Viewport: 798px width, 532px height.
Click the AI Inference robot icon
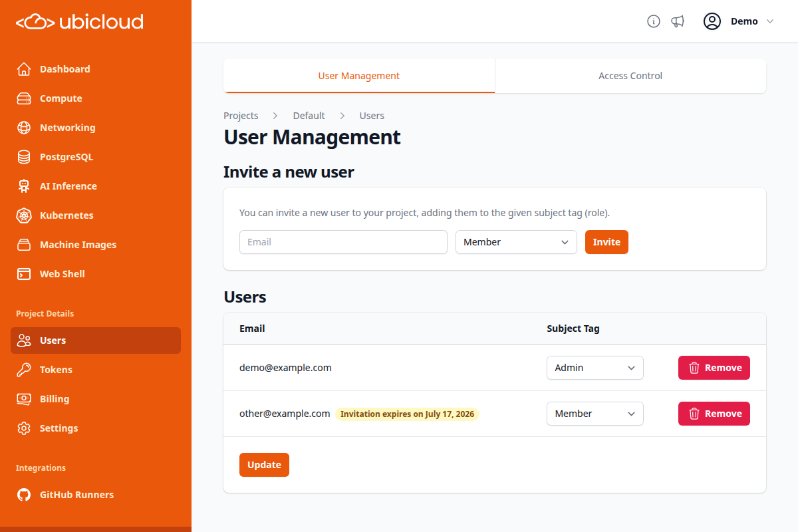click(x=24, y=186)
